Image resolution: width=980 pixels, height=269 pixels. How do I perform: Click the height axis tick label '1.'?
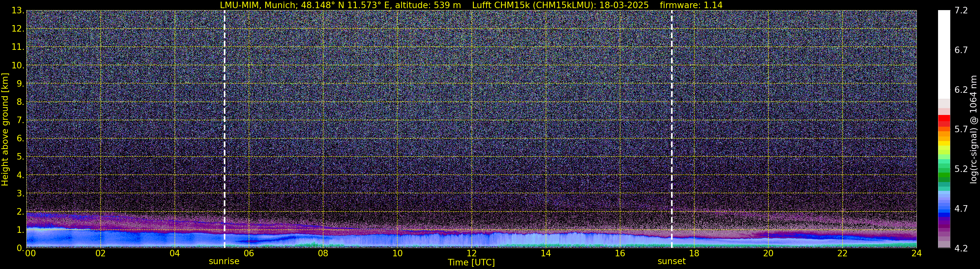click(x=20, y=230)
